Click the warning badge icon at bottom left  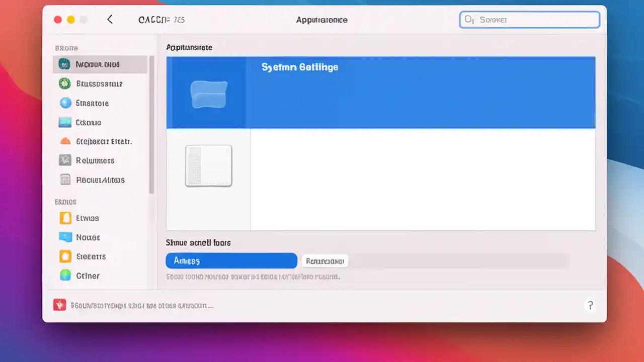click(x=59, y=305)
